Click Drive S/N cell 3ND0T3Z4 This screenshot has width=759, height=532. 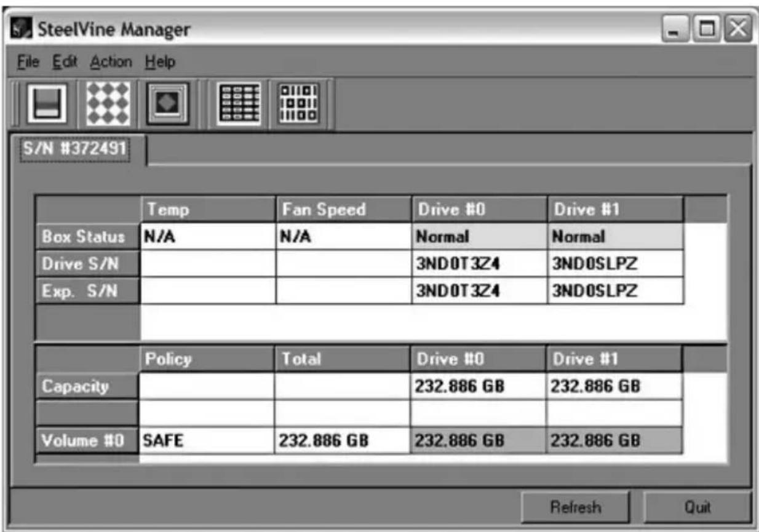pyautogui.click(x=479, y=264)
